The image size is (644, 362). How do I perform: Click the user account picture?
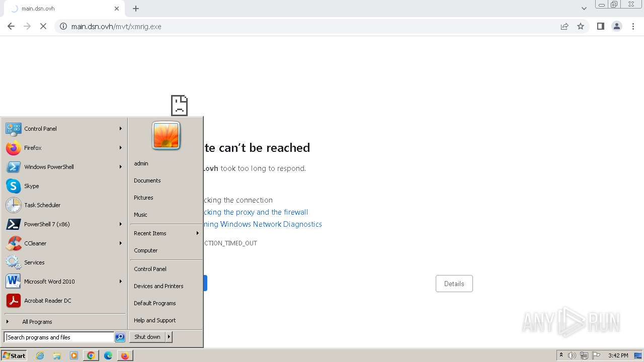tap(166, 136)
